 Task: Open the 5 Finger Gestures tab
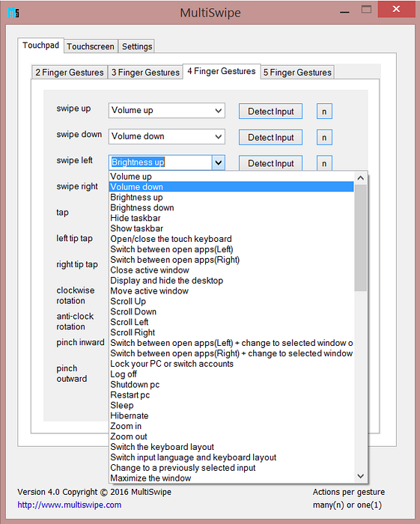[x=297, y=73]
